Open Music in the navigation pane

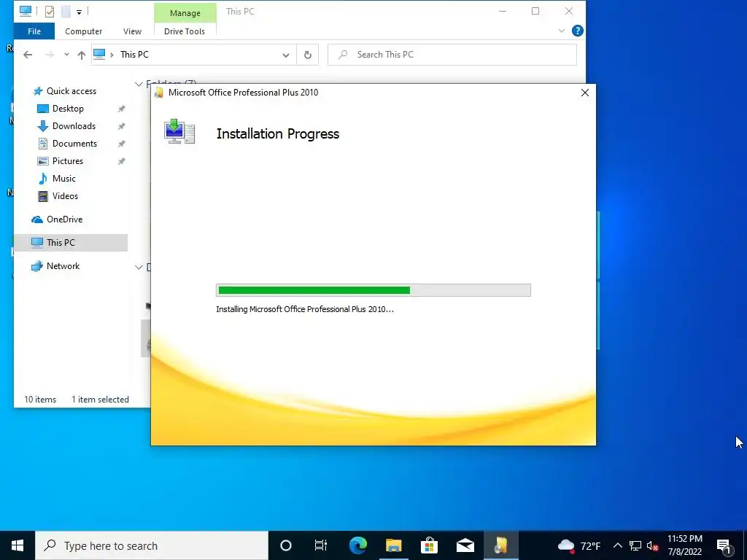[x=64, y=179]
